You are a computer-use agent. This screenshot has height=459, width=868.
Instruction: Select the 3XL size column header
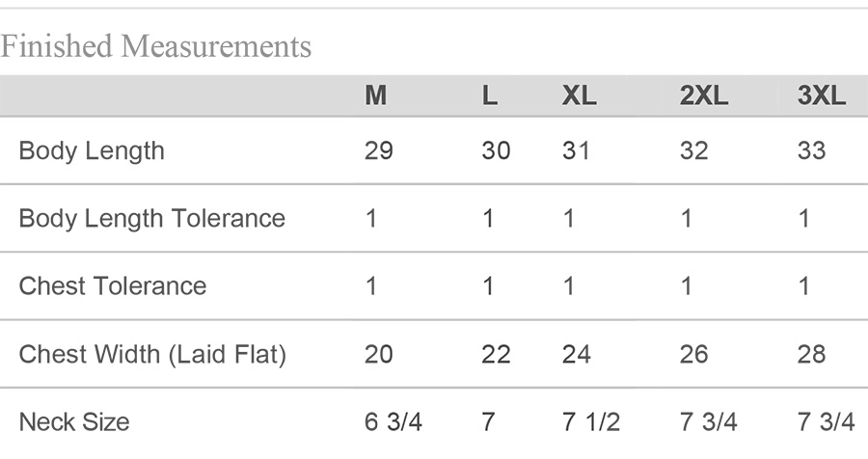click(x=822, y=95)
